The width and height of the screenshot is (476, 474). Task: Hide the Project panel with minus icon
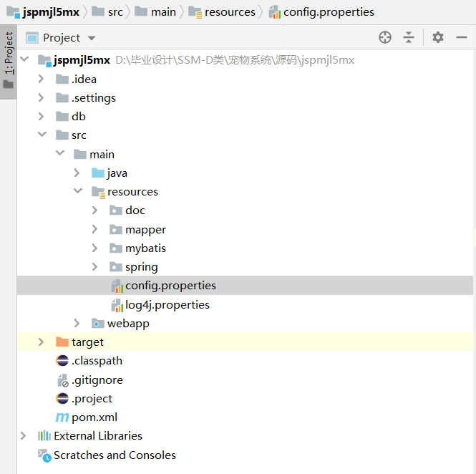point(461,37)
